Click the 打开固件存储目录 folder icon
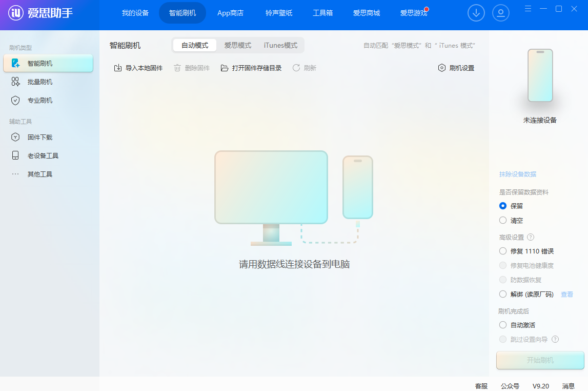The image size is (588, 391). coord(224,68)
